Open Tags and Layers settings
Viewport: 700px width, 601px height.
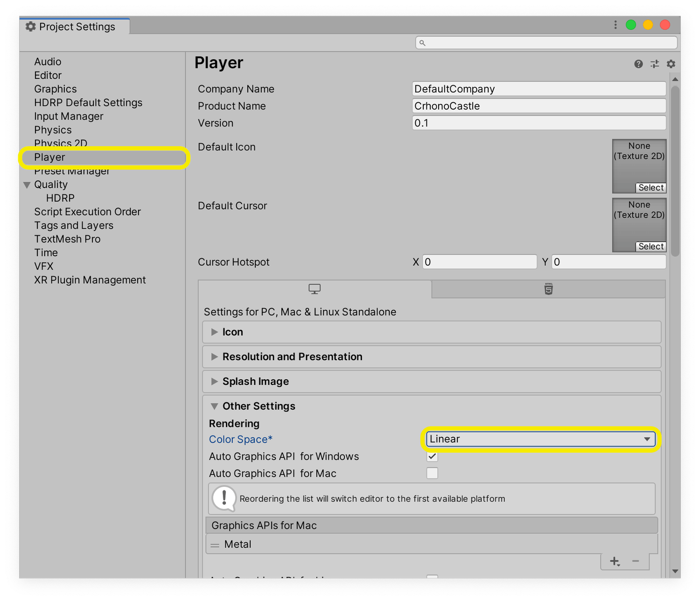pyautogui.click(x=74, y=225)
